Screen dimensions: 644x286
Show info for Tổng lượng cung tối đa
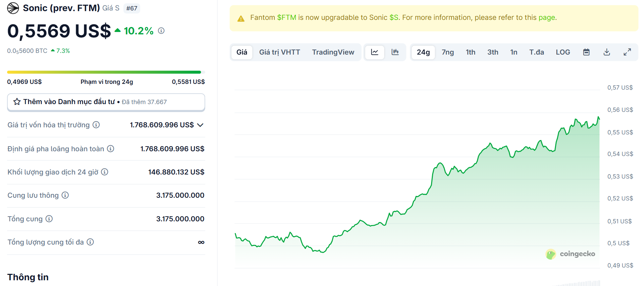(90, 242)
